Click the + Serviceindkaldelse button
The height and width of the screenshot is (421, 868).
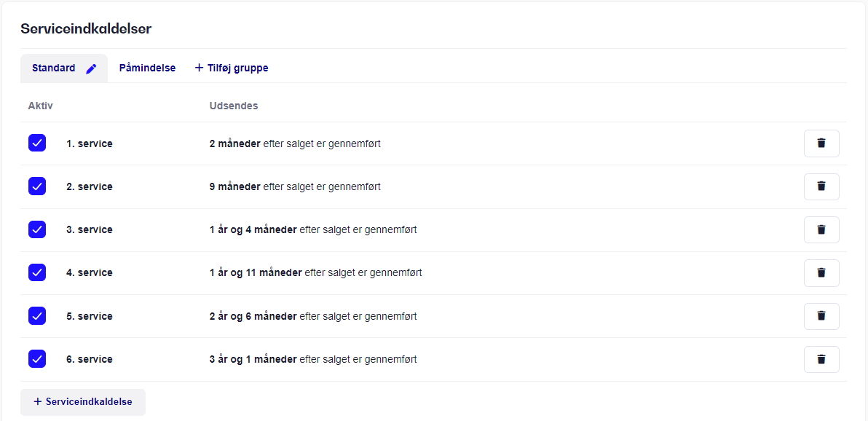tap(83, 402)
